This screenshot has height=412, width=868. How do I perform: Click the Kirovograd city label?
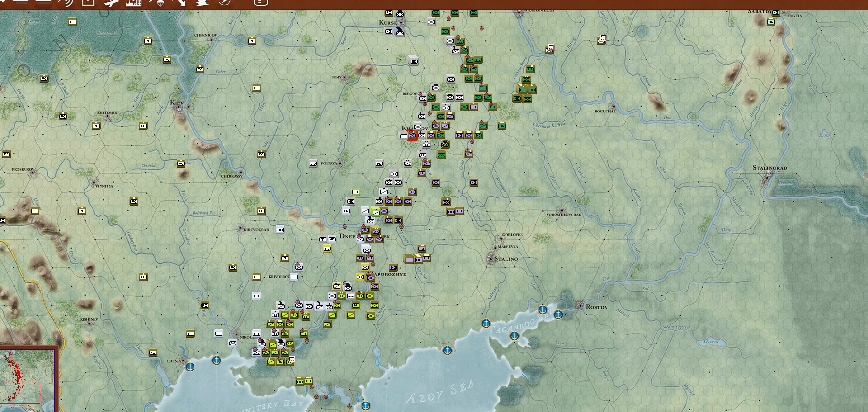[257, 230]
